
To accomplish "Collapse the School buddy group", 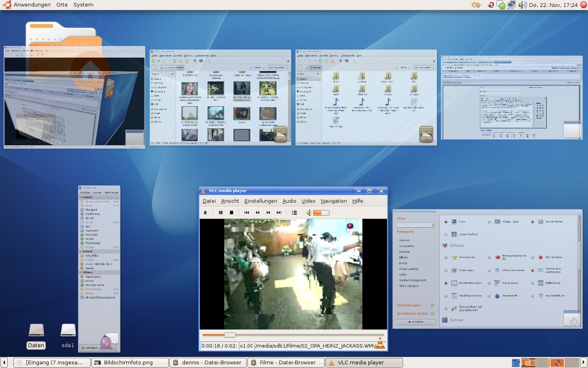I will click(x=81, y=251).
